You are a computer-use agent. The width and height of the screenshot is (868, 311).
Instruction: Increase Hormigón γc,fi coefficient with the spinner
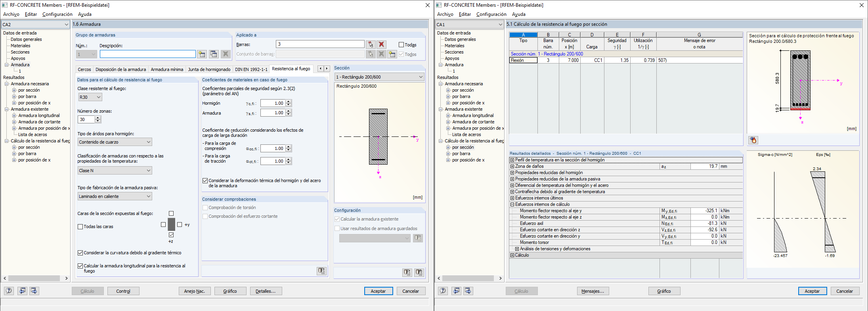tap(289, 102)
